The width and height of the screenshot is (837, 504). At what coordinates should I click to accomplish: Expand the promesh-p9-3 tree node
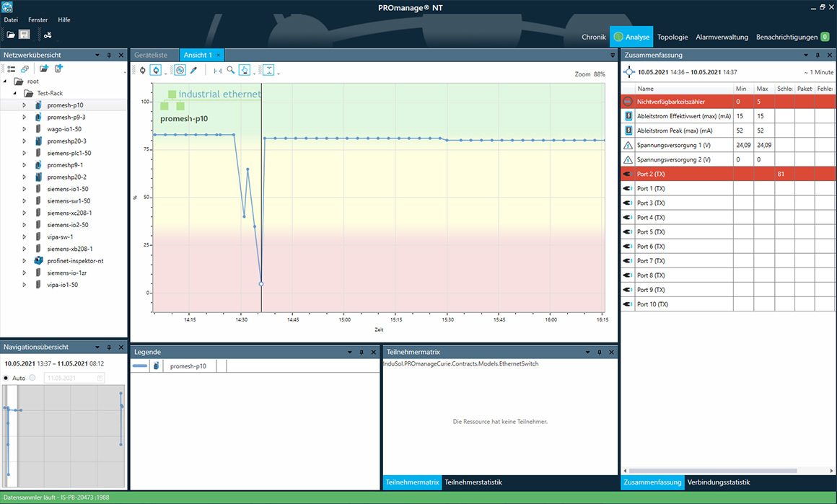coord(24,117)
